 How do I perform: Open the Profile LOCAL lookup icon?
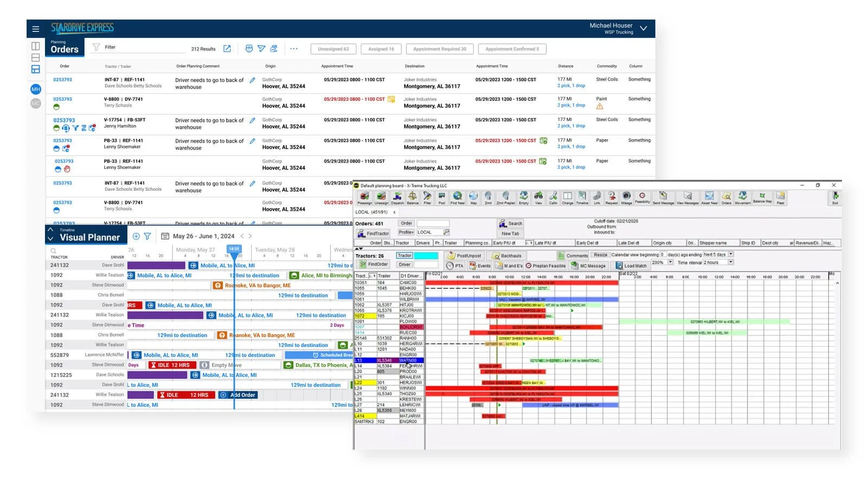point(446,232)
